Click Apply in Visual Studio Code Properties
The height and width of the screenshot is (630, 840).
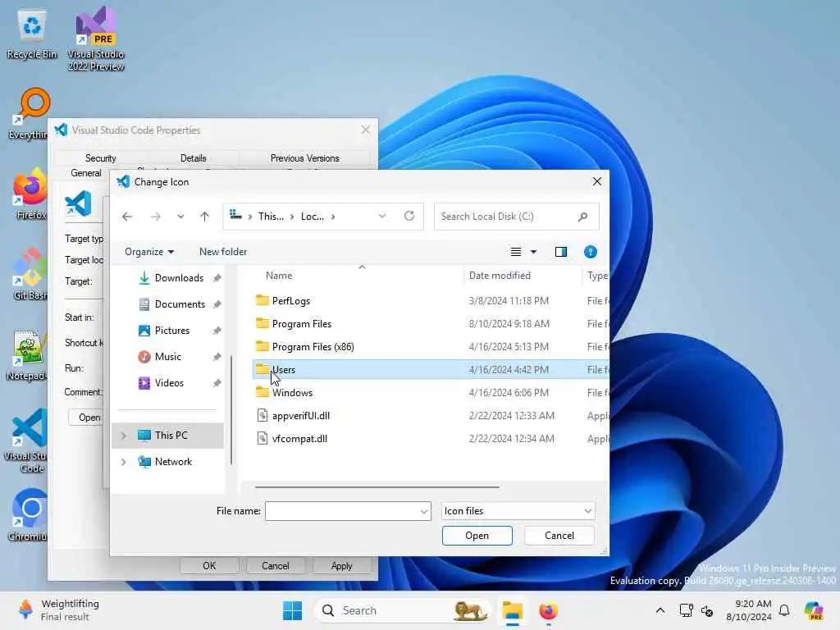[x=341, y=566]
